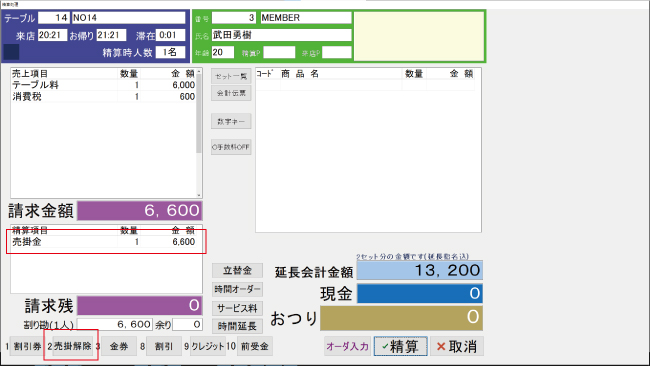This screenshot has width=650, height=366.
Task: Open the 会計伝票 accounting slip
Action: pyautogui.click(x=231, y=93)
